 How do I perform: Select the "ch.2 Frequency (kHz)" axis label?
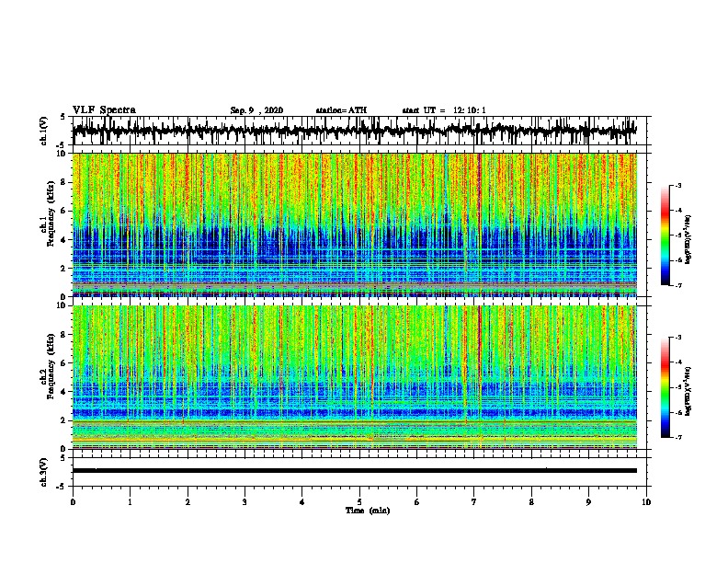point(48,366)
